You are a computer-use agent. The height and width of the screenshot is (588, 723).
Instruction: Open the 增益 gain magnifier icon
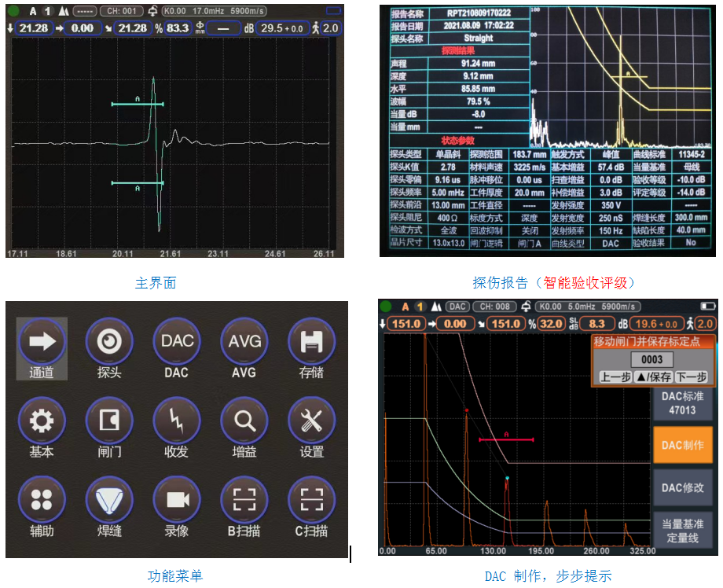(x=244, y=421)
